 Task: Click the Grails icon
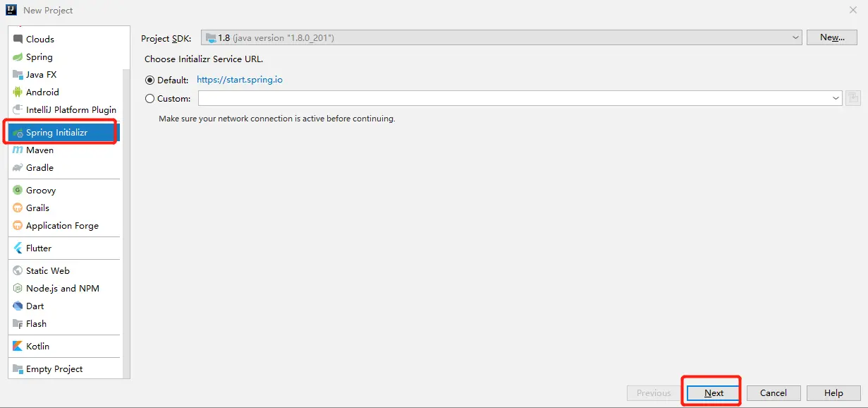tap(18, 208)
